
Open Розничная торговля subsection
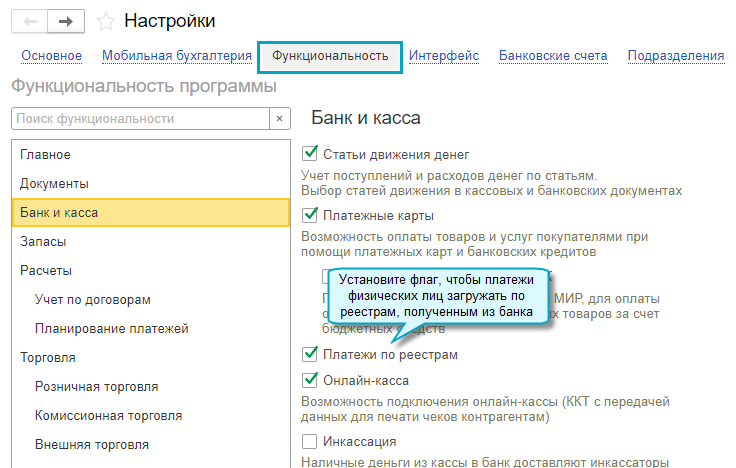point(96,386)
